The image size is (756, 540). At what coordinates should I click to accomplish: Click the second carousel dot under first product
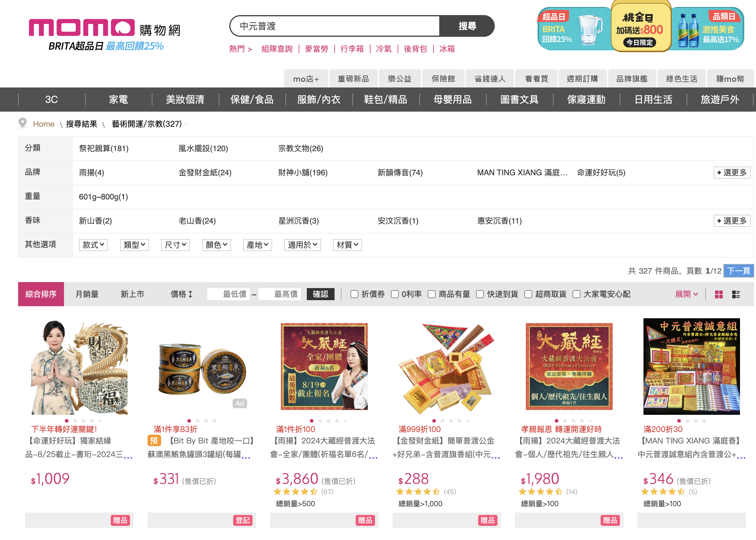(x=75, y=421)
